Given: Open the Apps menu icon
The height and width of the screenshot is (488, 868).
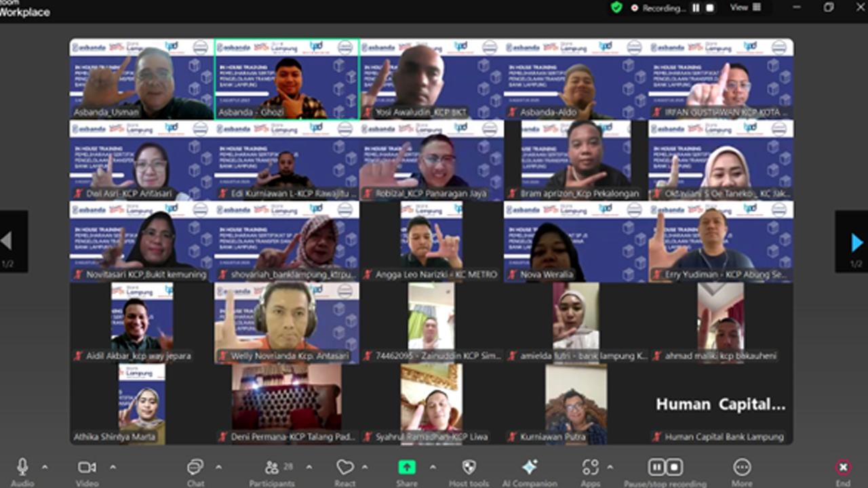Looking at the screenshot, I should (591, 467).
